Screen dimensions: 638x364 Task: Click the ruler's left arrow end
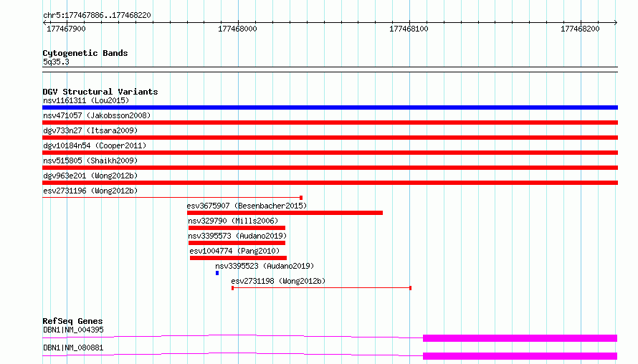pos(44,22)
